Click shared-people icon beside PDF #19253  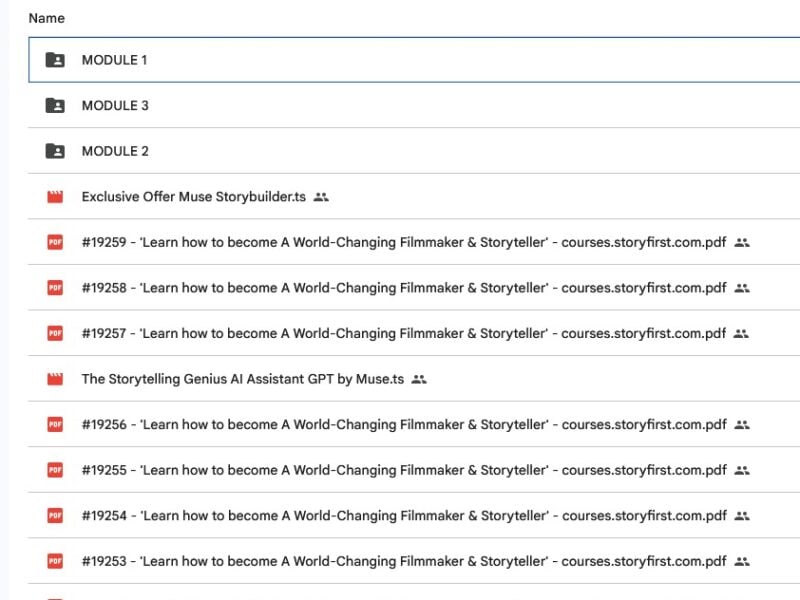(x=742, y=562)
